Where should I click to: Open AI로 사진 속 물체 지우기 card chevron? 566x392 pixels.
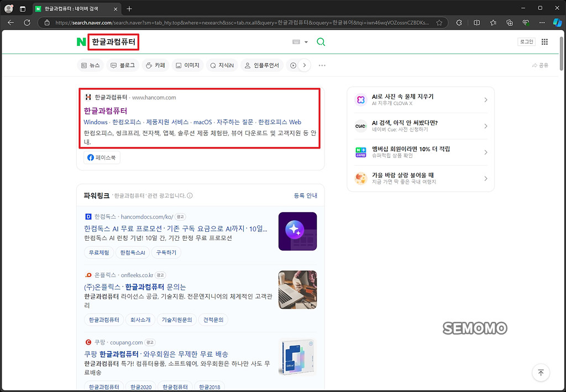pyautogui.click(x=485, y=100)
